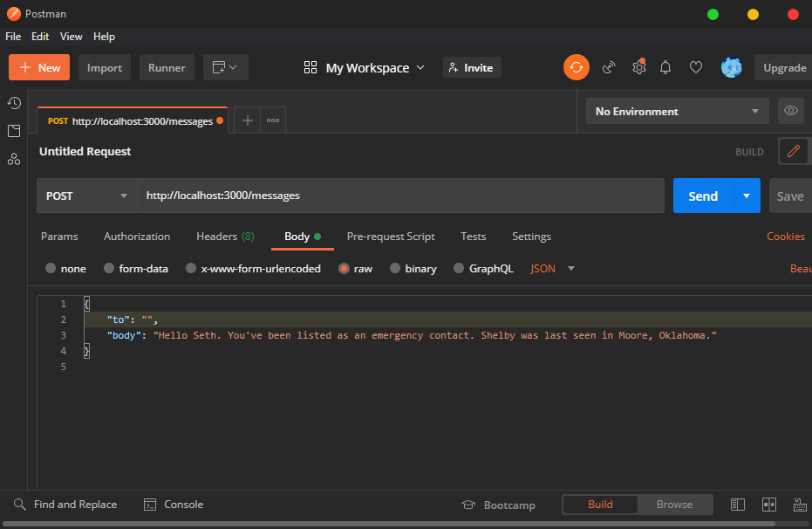
Task: Click the heart icon in header
Action: (695, 67)
